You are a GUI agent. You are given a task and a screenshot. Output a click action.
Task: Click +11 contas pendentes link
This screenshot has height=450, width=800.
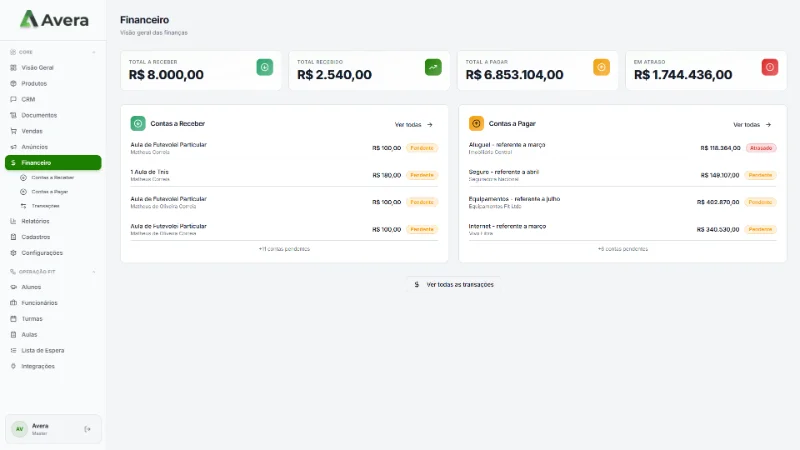(x=284, y=249)
